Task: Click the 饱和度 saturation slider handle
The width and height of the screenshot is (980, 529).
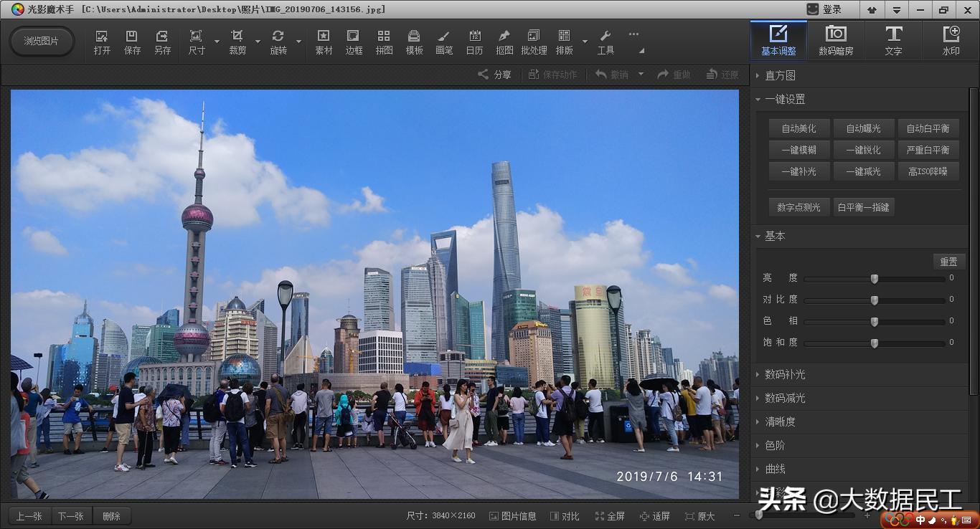Action: click(x=873, y=343)
